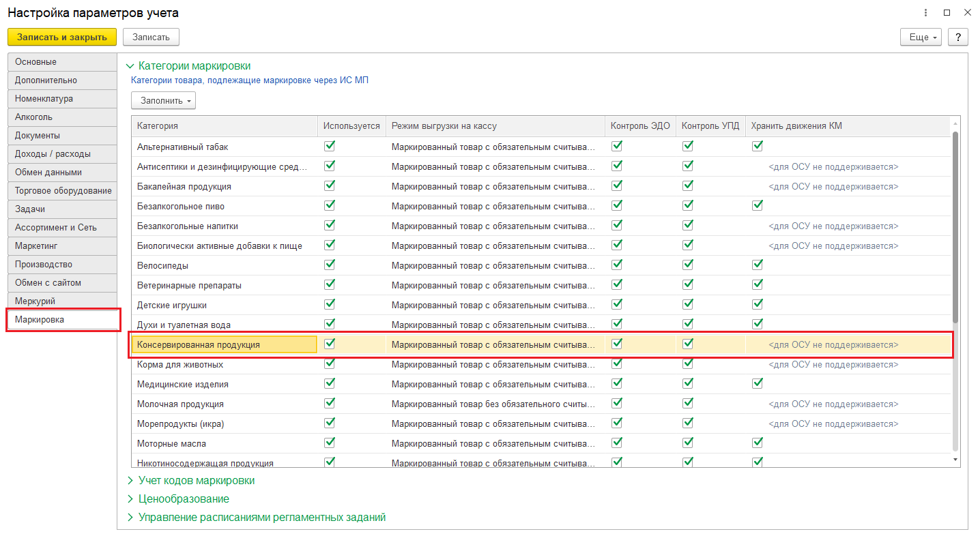Open the Торговое оборудование tab

(x=62, y=191)
